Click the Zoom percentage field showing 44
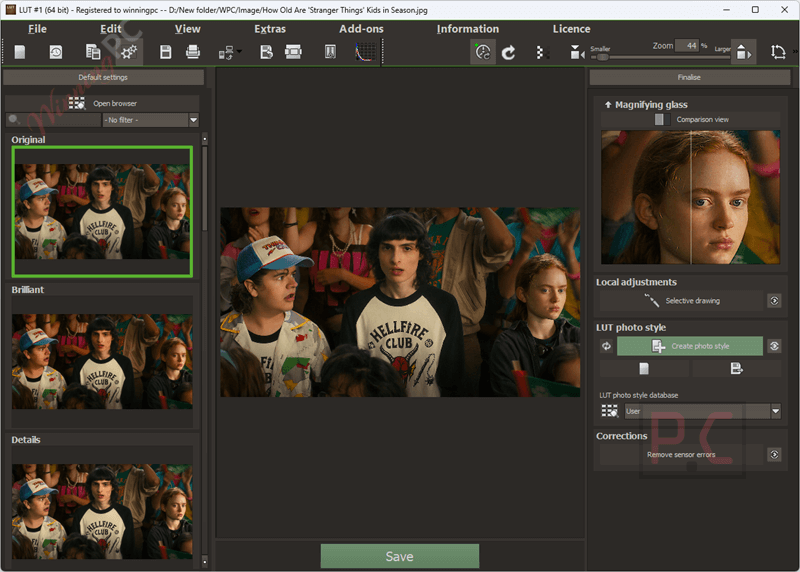Image resolution: width=800 pixels, height=572 pixels. point(687,45)
